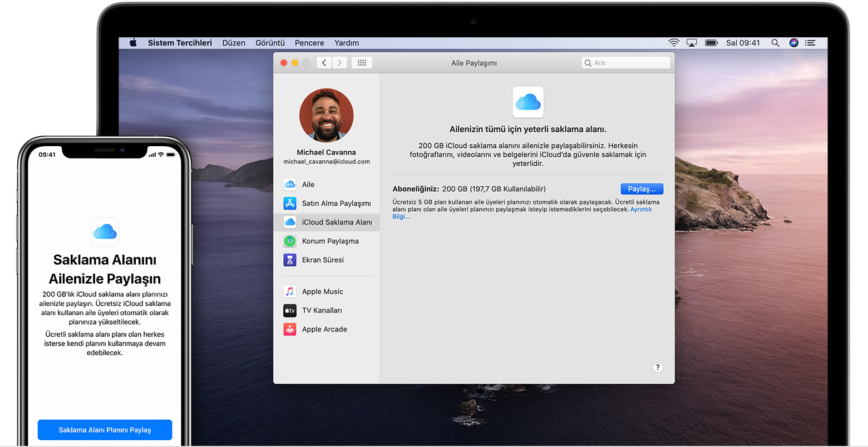Click michael_cavanna@icloud.com email text
This screenshot has height=447, width=868.
[327, 162]
